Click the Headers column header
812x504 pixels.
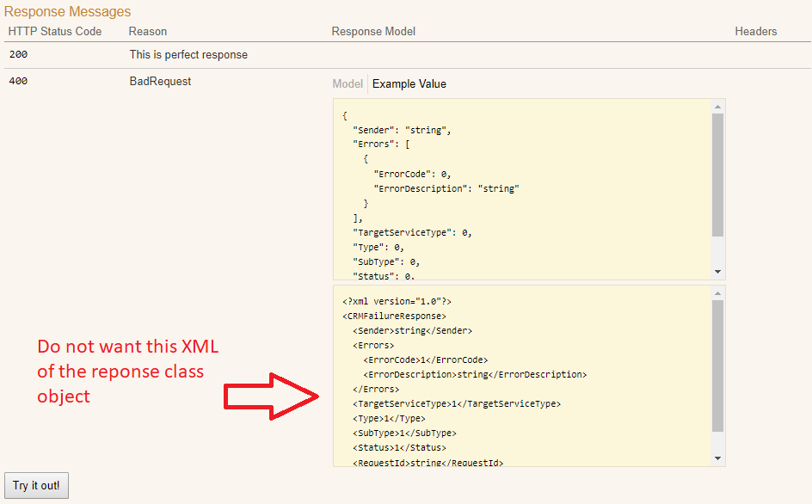point(755,31)
